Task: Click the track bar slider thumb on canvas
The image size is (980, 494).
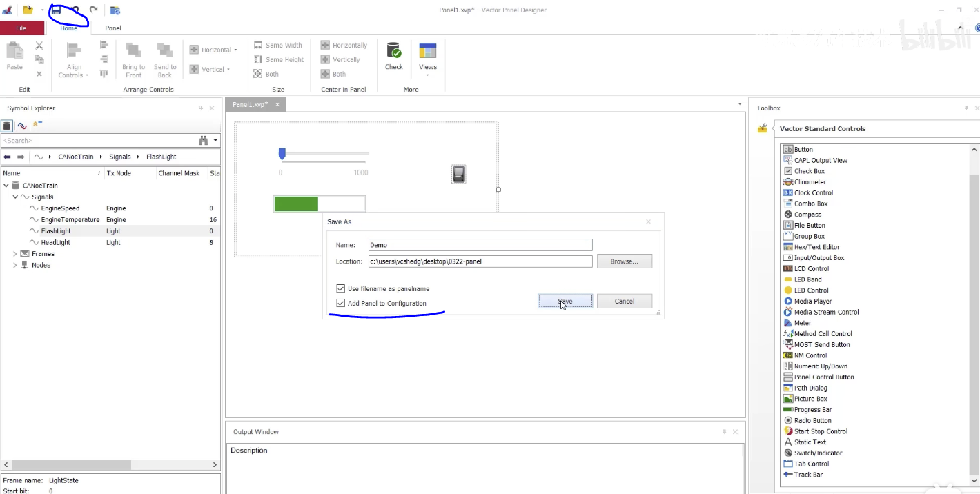Action: 282,153
